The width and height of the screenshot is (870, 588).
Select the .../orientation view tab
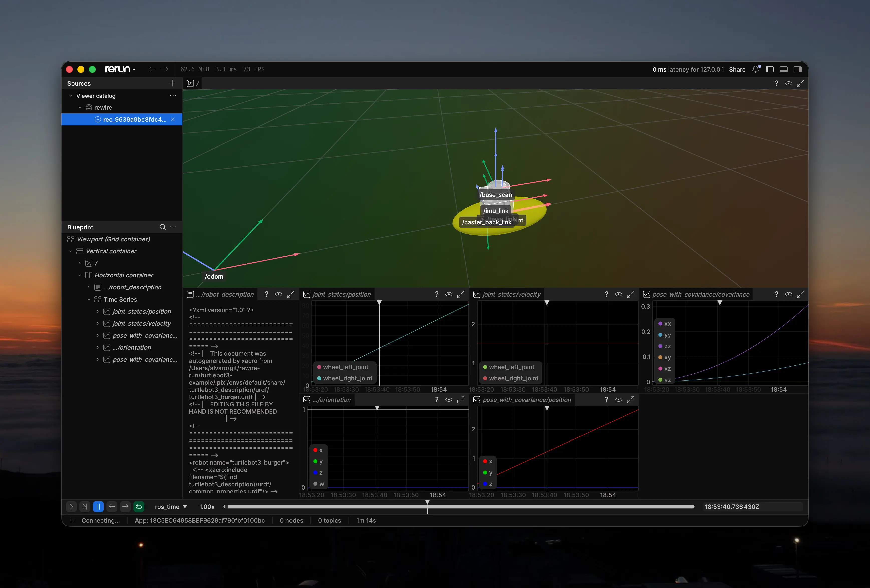(x=328, y=400)
